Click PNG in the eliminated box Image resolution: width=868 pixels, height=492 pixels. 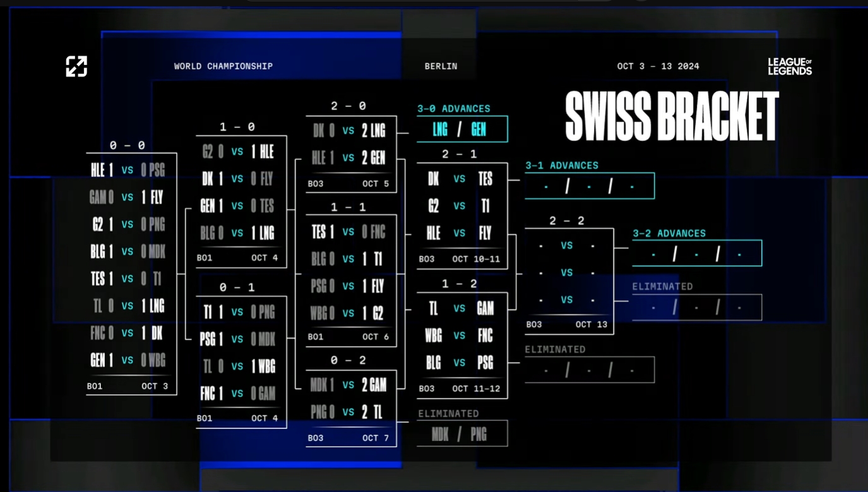click(479, 434)
